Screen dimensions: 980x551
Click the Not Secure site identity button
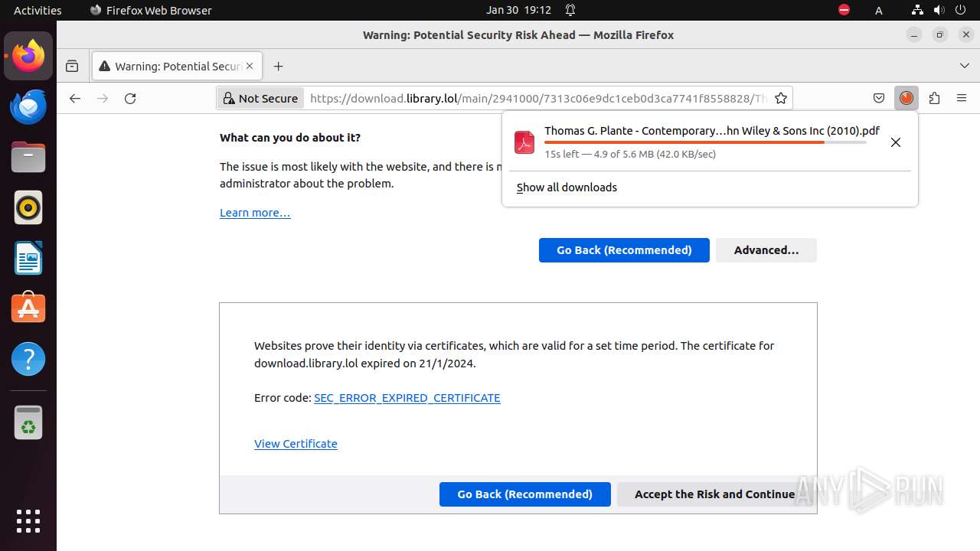coord(260,98)
